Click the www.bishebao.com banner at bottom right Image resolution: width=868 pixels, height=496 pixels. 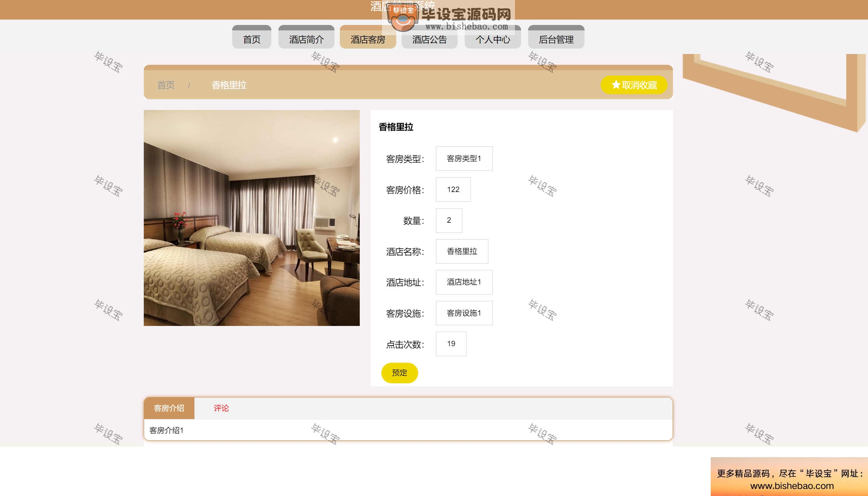(x=789, y=476)
